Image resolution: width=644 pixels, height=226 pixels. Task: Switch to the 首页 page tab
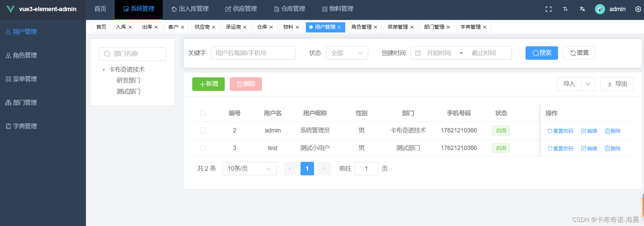click(x=101, y=27)
